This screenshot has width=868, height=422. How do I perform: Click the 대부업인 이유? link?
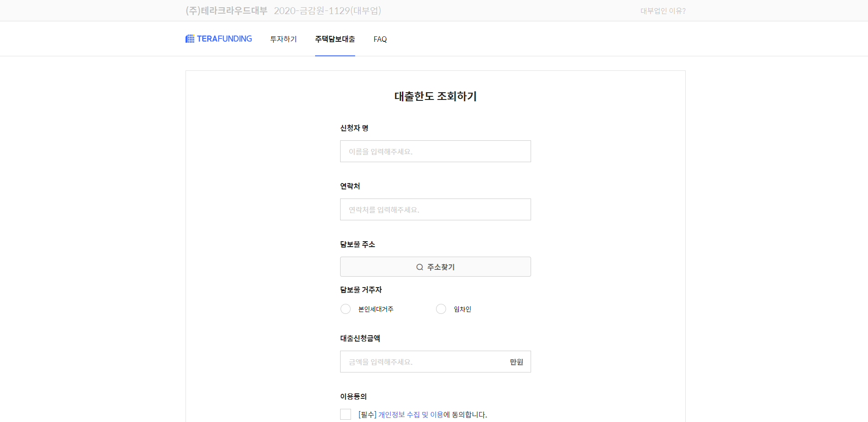tap(663, 11)
